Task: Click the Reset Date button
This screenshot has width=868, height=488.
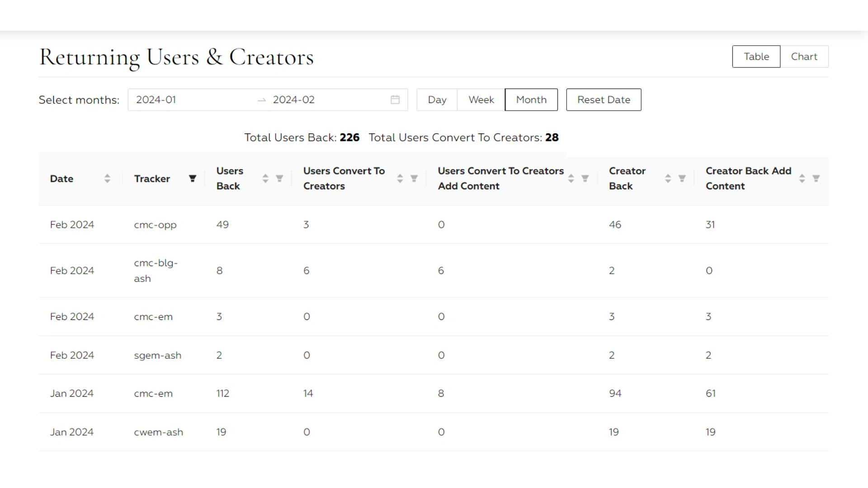Action: click(604, 100)
